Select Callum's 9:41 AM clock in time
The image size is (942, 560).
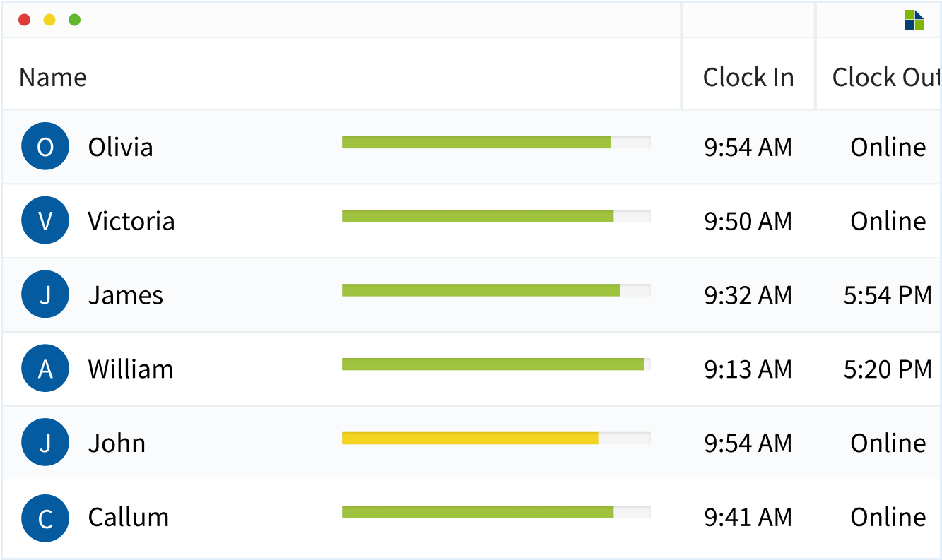(748, 517)
